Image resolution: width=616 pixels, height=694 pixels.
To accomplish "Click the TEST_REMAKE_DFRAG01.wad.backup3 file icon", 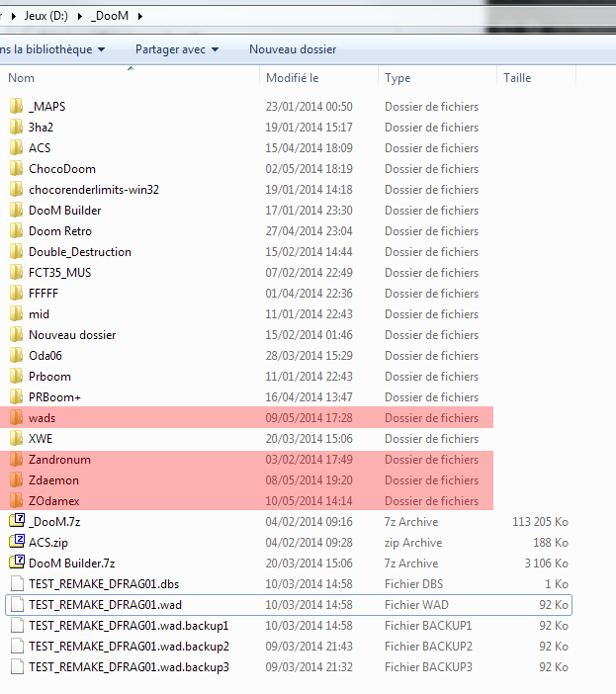I will point(17,667).
